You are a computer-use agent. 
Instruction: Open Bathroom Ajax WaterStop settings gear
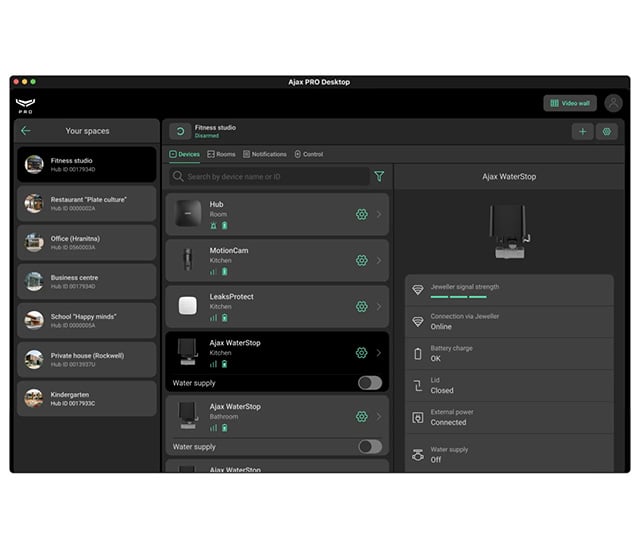362,417
